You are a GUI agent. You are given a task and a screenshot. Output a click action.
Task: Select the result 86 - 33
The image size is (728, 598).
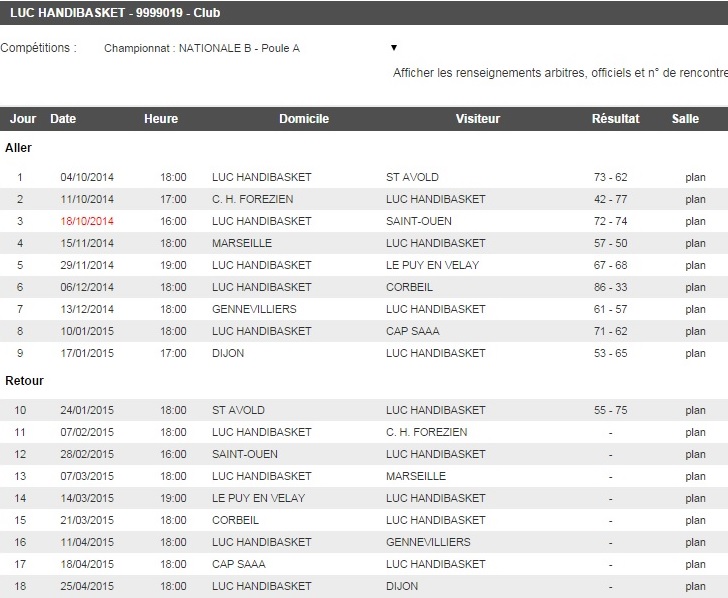[x=611, y=287]
